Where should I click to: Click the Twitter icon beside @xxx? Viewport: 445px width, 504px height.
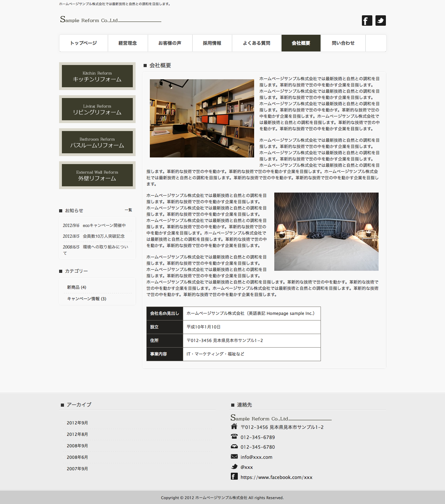pyautogui.click(x=234, y=466)
